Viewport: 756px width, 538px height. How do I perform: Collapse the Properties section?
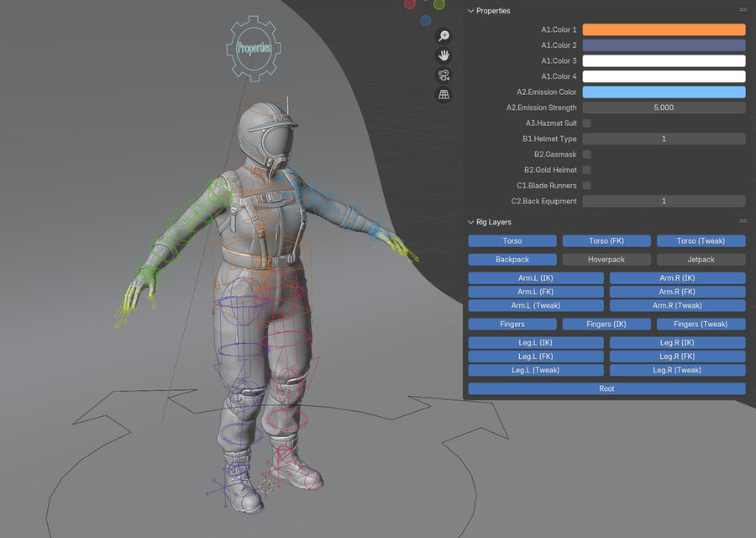[470, 11]
